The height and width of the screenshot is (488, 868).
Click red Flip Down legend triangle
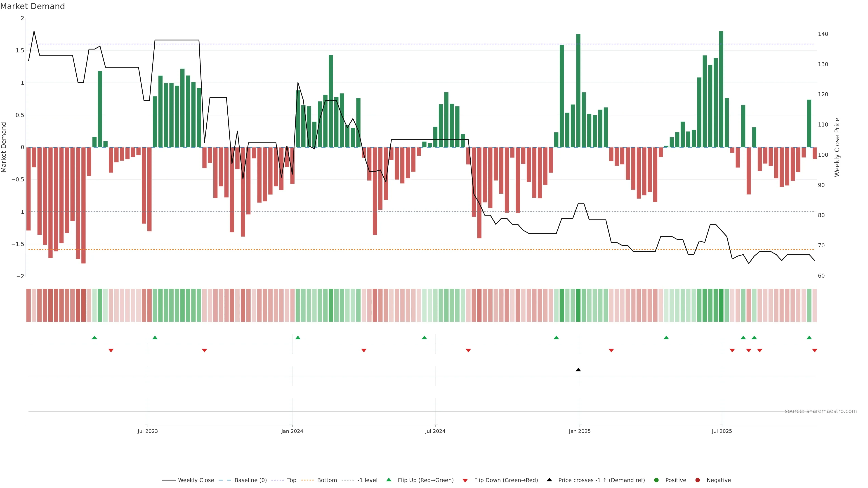pos(465,480)
